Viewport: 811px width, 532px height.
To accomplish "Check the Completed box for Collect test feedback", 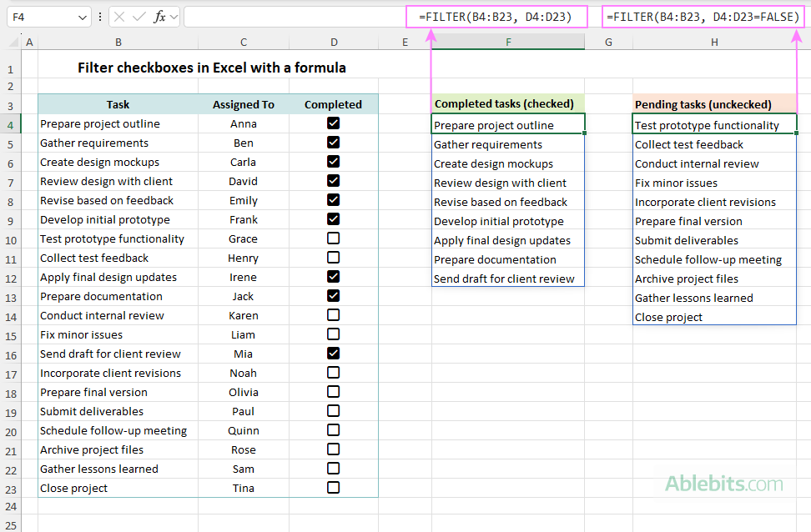I will 333,258.
